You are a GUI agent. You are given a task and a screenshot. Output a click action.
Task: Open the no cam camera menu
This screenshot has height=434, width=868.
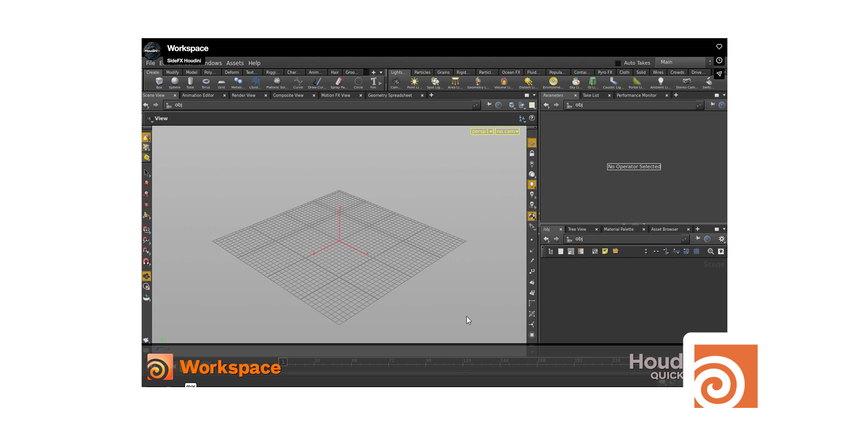pyautogui.click(x=507, y=131)
